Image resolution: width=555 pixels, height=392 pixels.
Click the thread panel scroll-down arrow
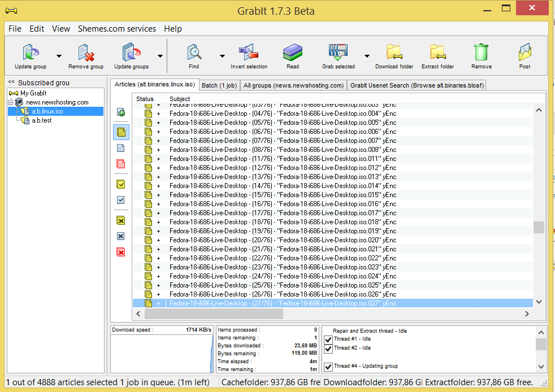click(541, 367)
